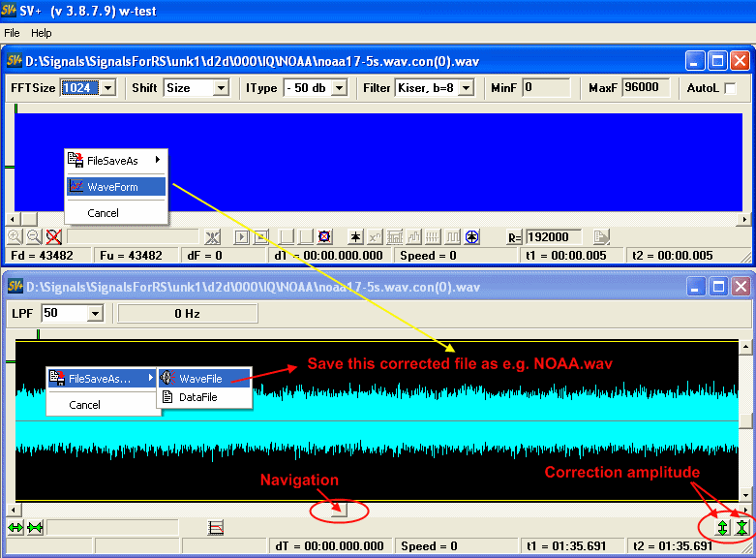
Task: Click the round blue globe toolbar icon
Action: click(x=471, y=236)
